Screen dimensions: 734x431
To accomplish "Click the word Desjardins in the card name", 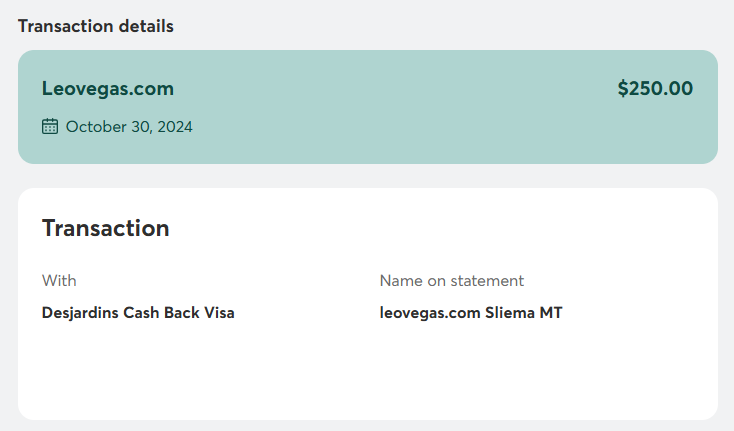I will pyautogui.click(x=80, y=313).
